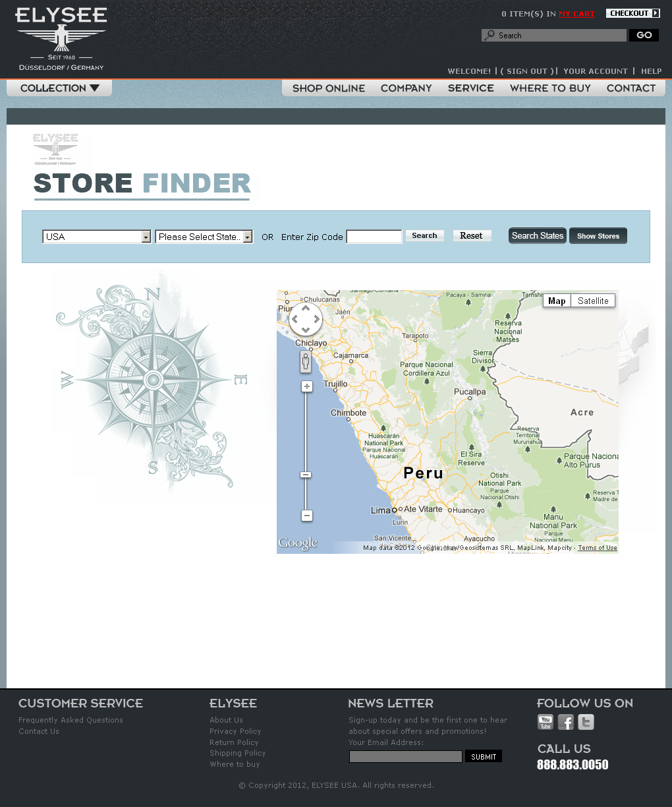Open the Facebook page icon

(566, 723)
